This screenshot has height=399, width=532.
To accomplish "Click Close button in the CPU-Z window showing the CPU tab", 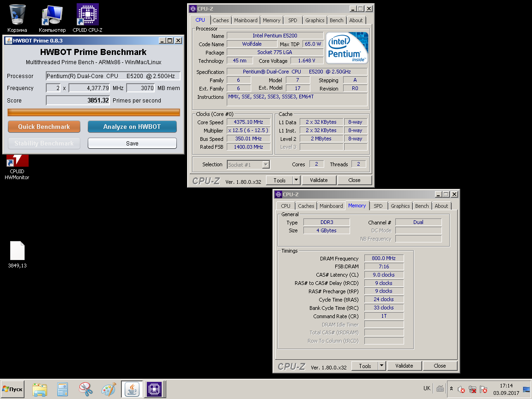I will 354,180.
